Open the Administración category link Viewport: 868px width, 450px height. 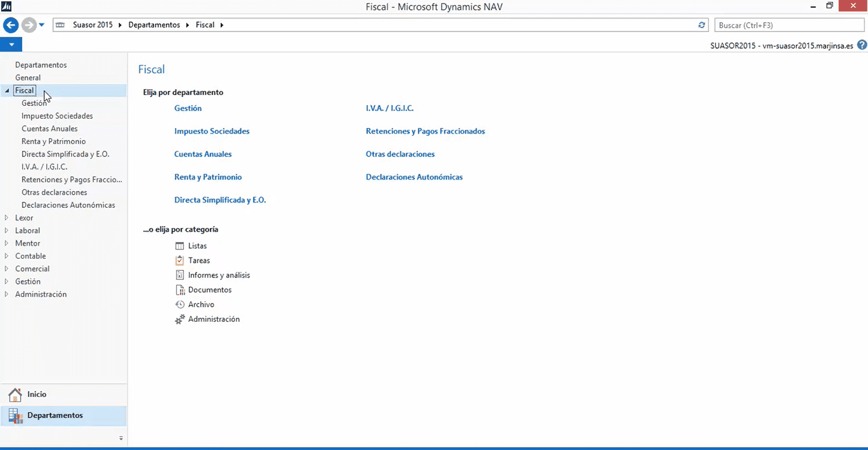pos(214,319)
